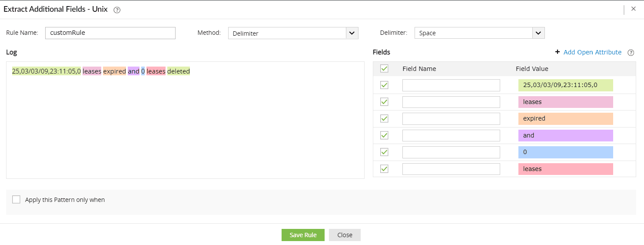This screenshot has height=245, width=644.
Task: Uncheck the checkbox for the 'expired' field
Action: coord(384,119)
